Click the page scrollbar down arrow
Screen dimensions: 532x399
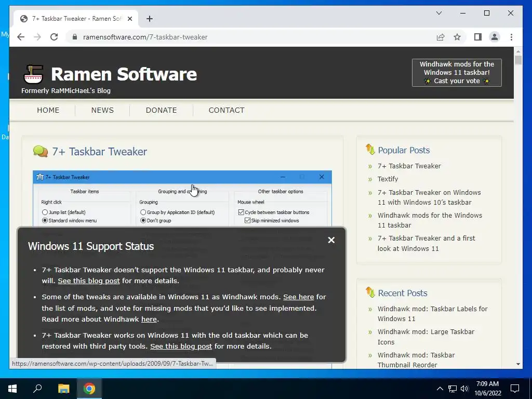(518, 364)
